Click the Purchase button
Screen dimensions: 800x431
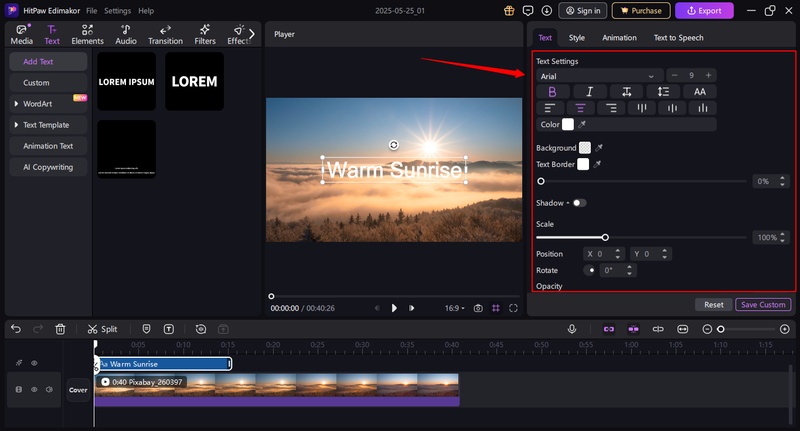(x=641, y=11)
